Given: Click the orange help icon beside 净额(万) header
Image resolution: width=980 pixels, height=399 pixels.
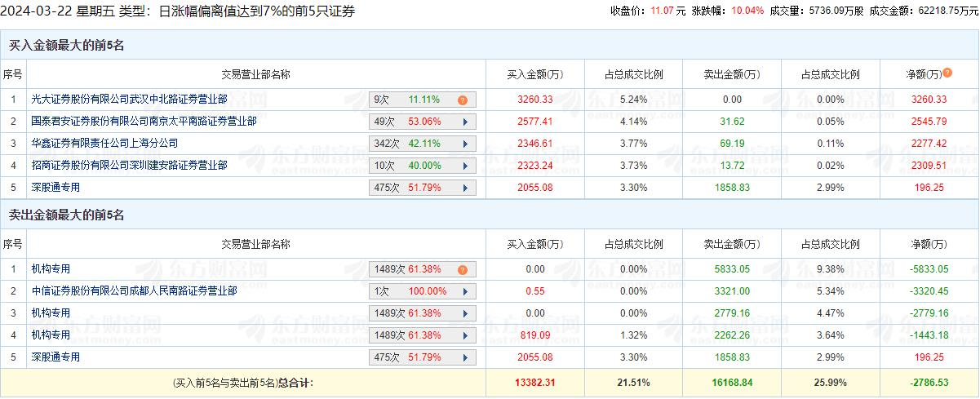Looking at the screenshot, I should point(947,73).
